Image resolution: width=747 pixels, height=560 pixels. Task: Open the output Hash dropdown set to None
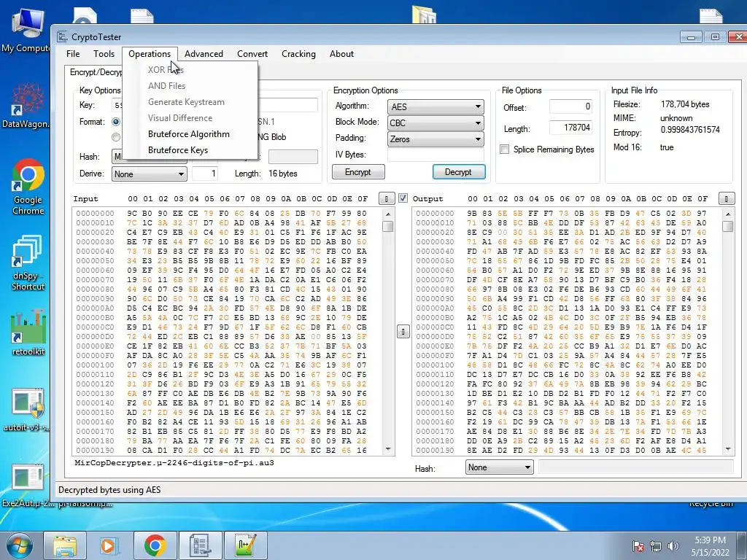click(499, 467)
